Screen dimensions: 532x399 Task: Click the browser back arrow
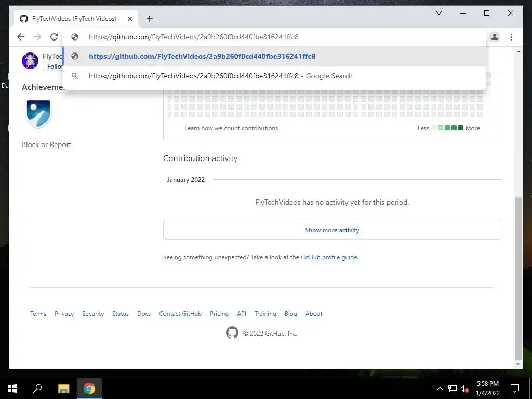21,37
